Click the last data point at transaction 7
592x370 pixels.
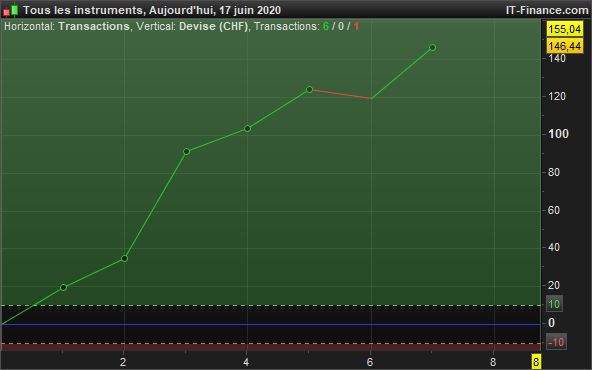pos(433,48)
